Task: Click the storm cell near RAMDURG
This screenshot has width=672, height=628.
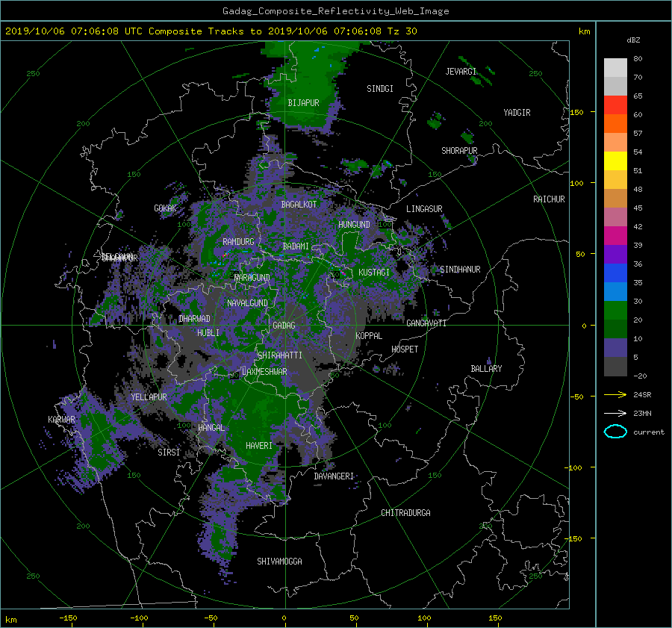Action: [225, 255]
